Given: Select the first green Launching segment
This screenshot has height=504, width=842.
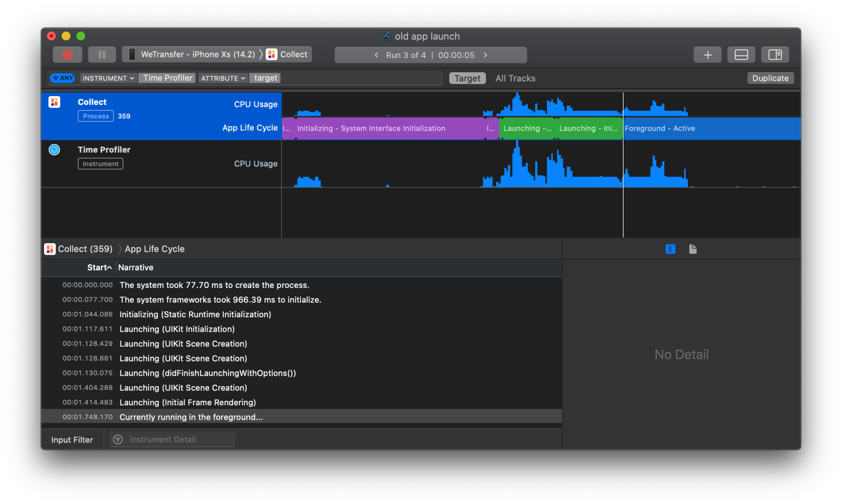Looking at the screenshot, I should pos(527,128).
